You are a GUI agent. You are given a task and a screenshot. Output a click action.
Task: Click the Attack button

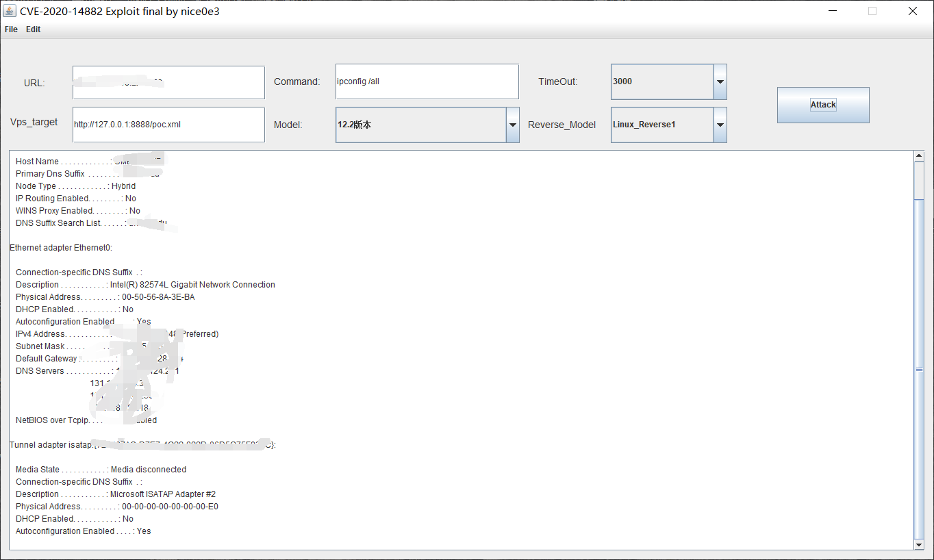(x=823, y=105)
